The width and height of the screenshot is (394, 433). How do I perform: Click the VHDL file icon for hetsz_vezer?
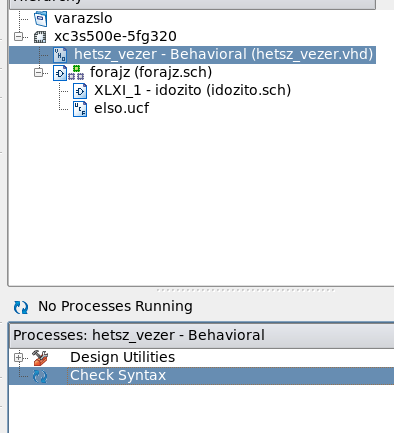coord(60,55)
